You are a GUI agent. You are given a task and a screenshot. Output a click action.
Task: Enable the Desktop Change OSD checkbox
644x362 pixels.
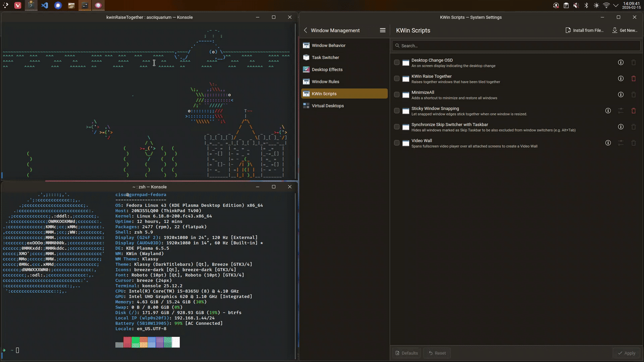[x=397, y=62]
